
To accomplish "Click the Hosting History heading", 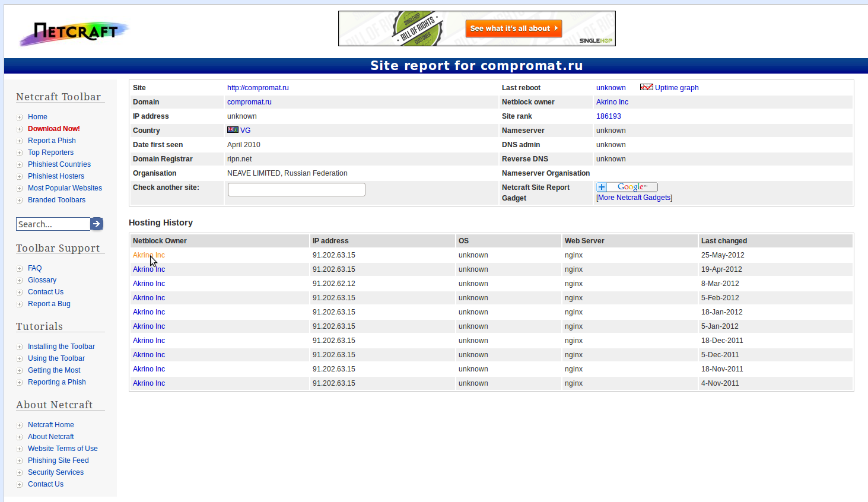I will (161, 223).
